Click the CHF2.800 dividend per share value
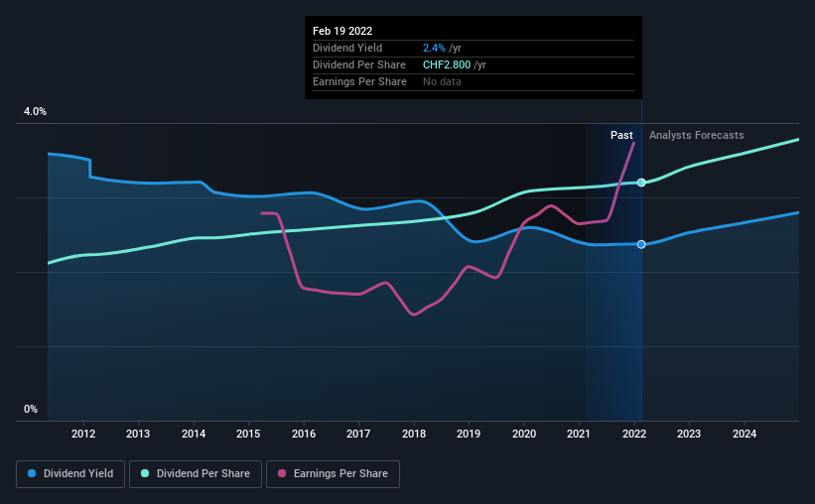Screen dimensions: 815x504 point(447,64)
